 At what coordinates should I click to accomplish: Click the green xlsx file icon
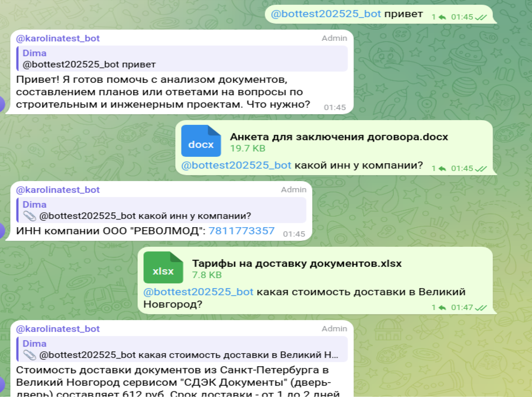163,267
